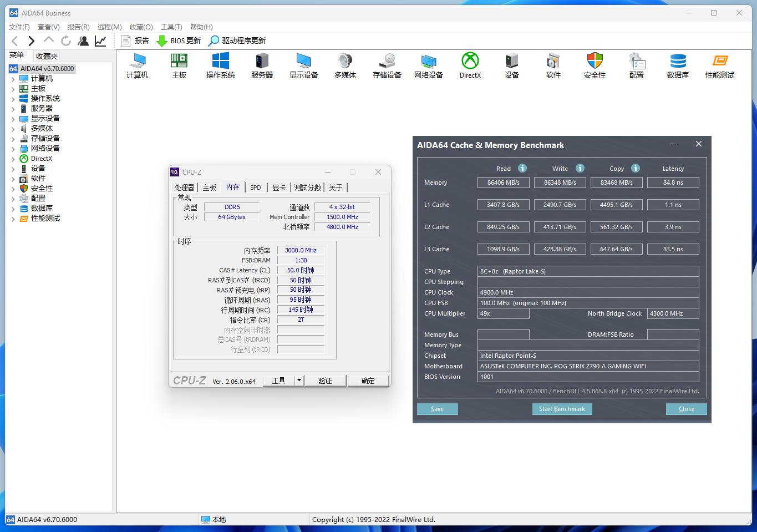Click the BIOS 更新 toolbar button
The image size is (757, 532).
[x=179, y=40]
